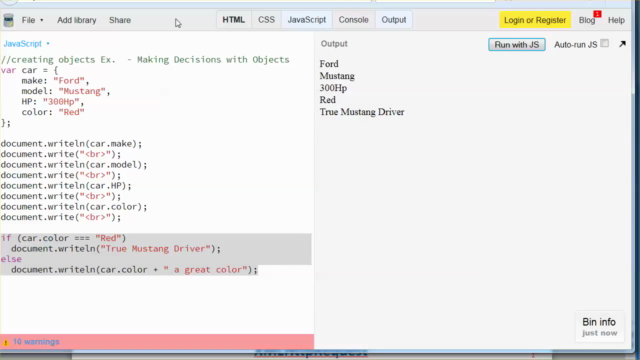640x360 pixels.
Task: Click the color: "Red" code line
Action: coord(53,112)
